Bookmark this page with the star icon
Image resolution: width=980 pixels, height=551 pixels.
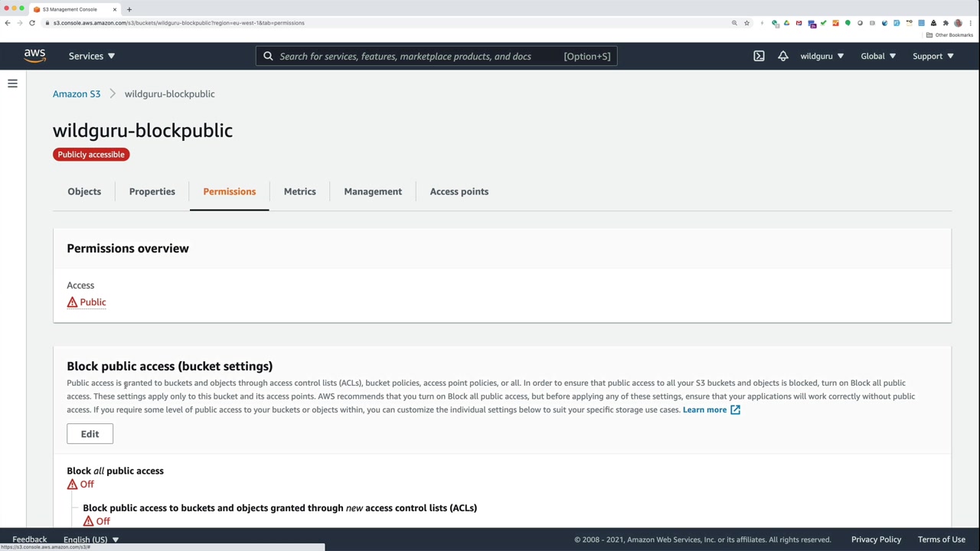click(746, 23)
